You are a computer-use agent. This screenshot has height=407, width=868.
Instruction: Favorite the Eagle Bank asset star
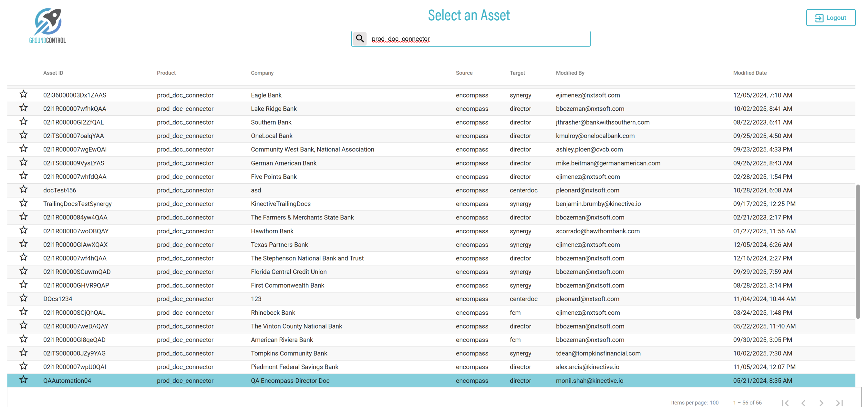23,94
